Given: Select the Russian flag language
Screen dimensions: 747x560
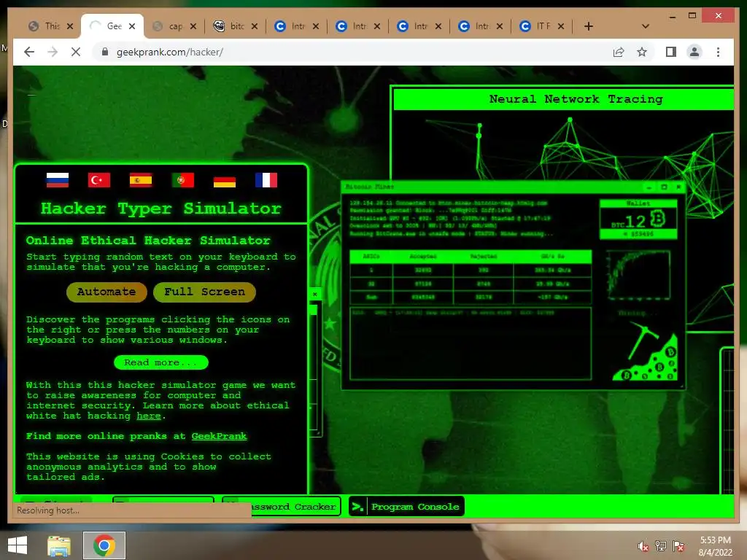Looking at the screenshot, I should 57,180.
